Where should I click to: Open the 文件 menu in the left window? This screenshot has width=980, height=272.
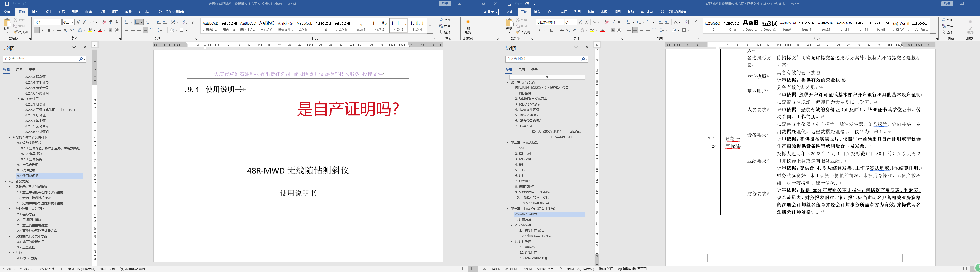coord(7,12)
